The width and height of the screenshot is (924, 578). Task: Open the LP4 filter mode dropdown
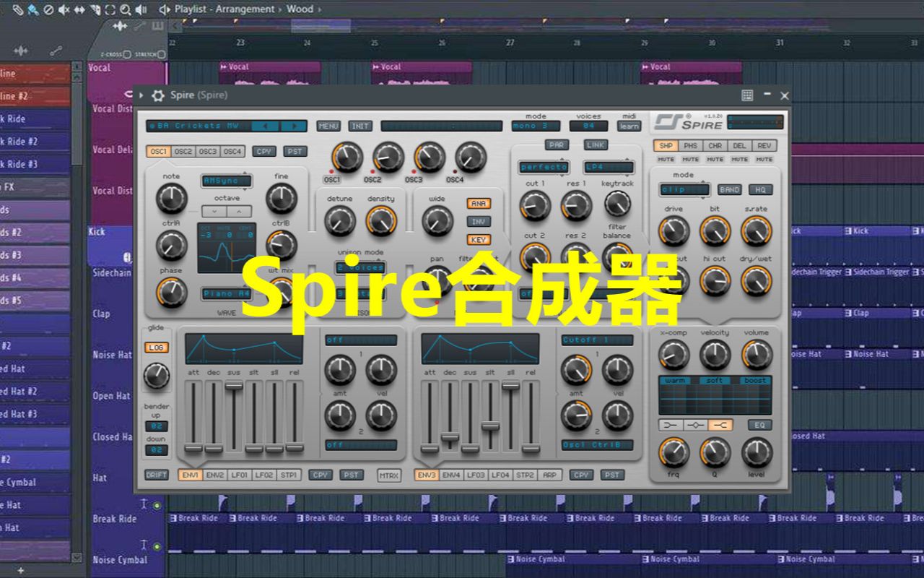tap(609, 168)
